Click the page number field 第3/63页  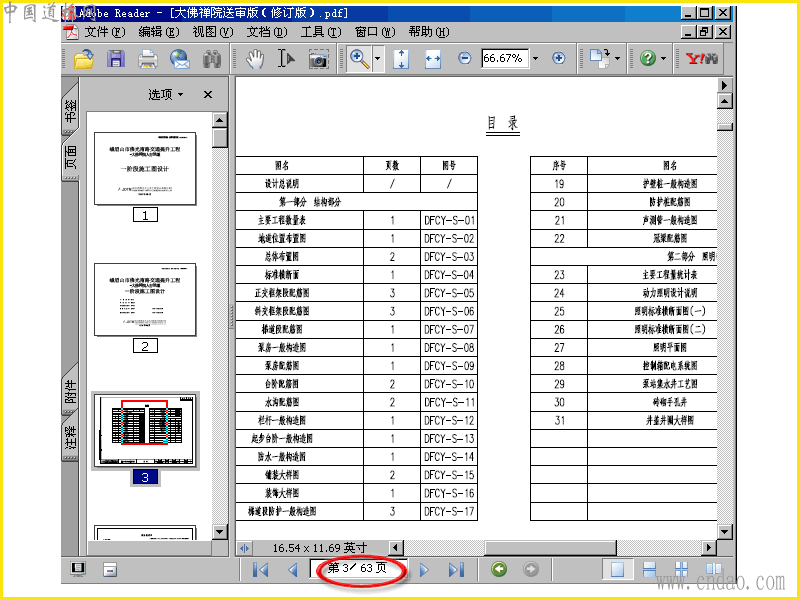(x=358, y=568)
